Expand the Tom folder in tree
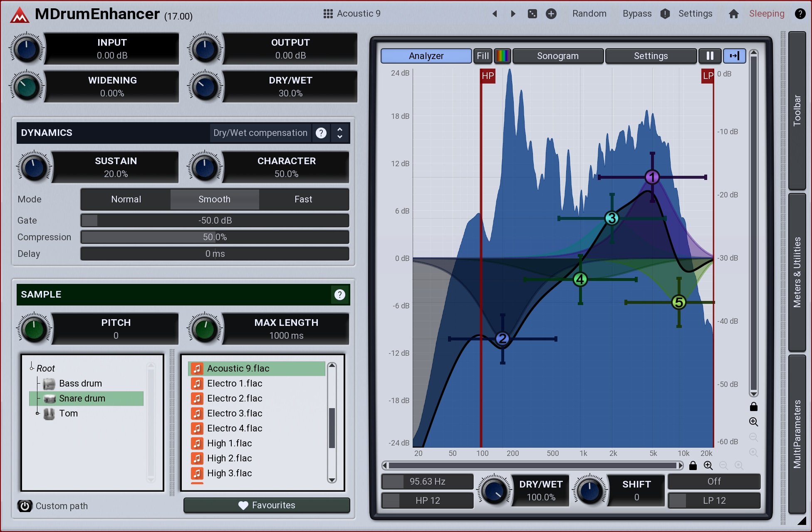 37,413
